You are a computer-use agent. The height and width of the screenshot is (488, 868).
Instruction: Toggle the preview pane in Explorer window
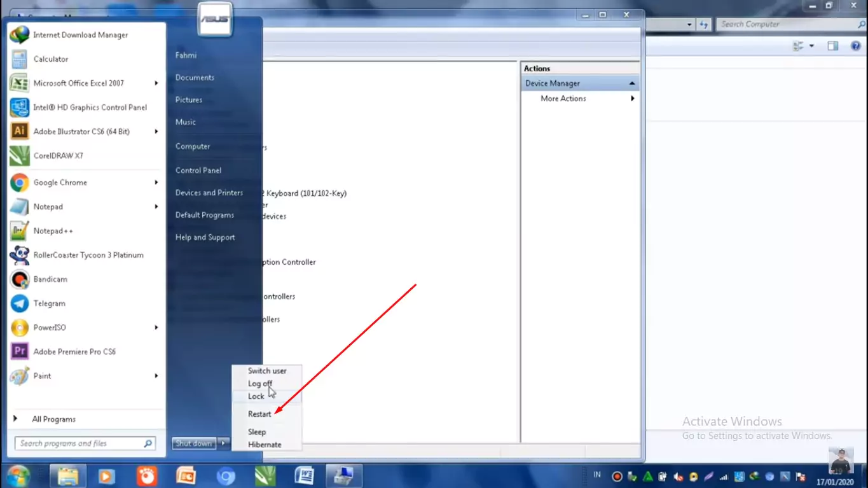point(833,46)
